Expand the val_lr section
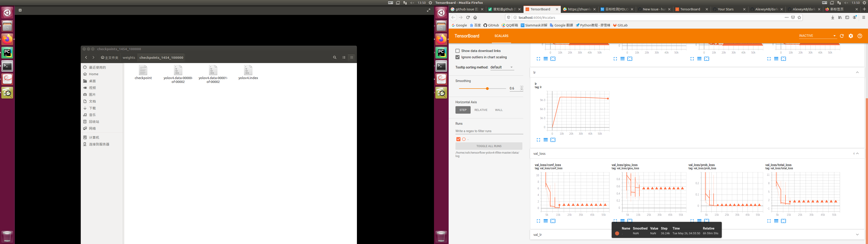The width and height of the screenshot is (868, 244). (857, 235)
